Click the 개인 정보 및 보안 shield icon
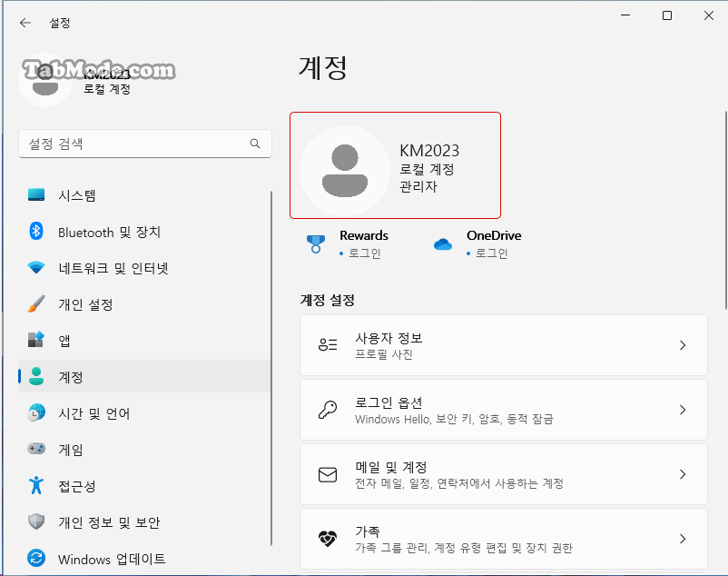The image size is (728, 576). pyautogui.click(x=36, y=521)
